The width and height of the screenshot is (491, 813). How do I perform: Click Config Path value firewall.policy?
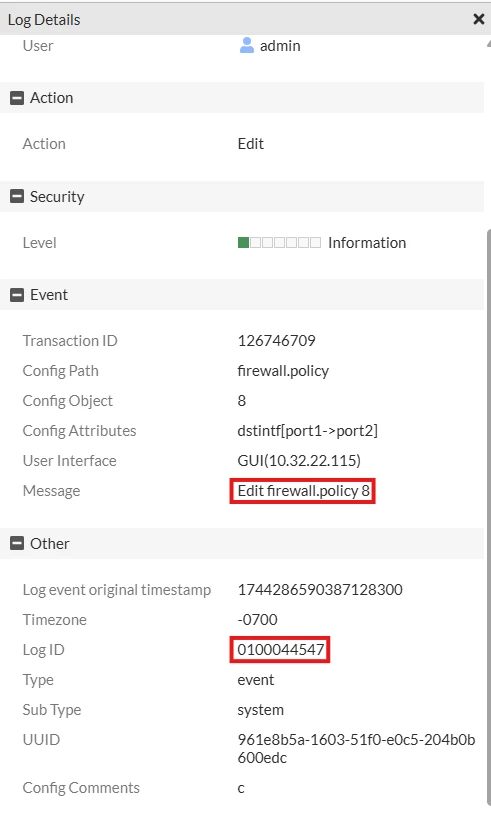coord(283,371)
